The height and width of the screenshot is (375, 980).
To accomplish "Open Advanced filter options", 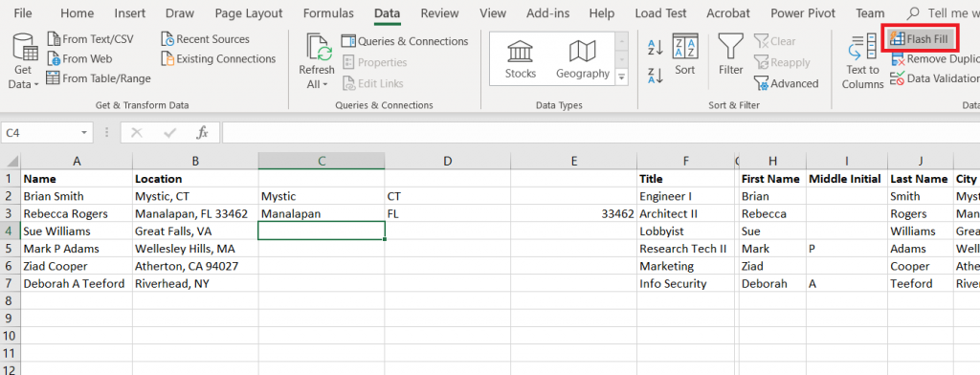I will (787, 83).
